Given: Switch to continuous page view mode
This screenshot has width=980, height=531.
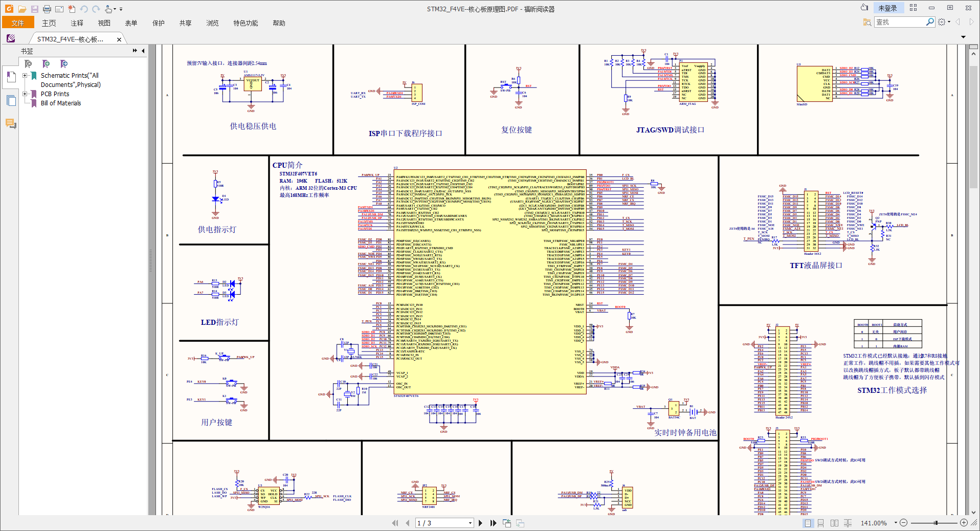Looking at the screenshot, I should tap(820, 523).
